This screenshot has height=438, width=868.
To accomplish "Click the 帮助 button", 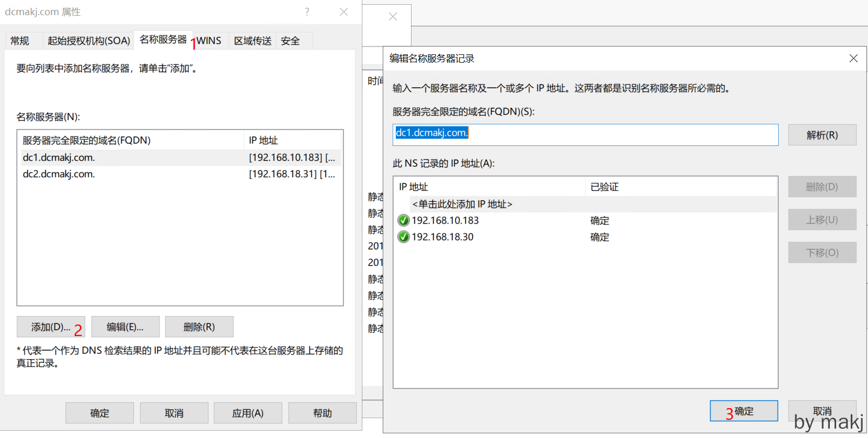I will coord(322,413).
